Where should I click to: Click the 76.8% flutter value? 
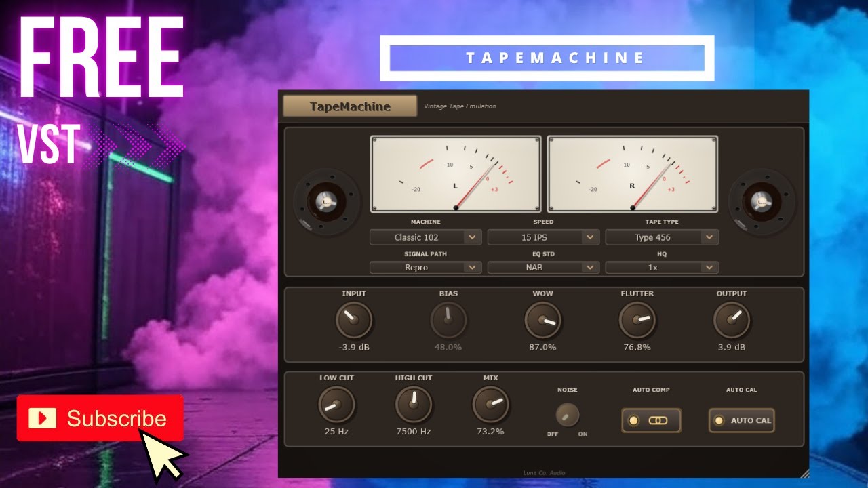(637, 347)
